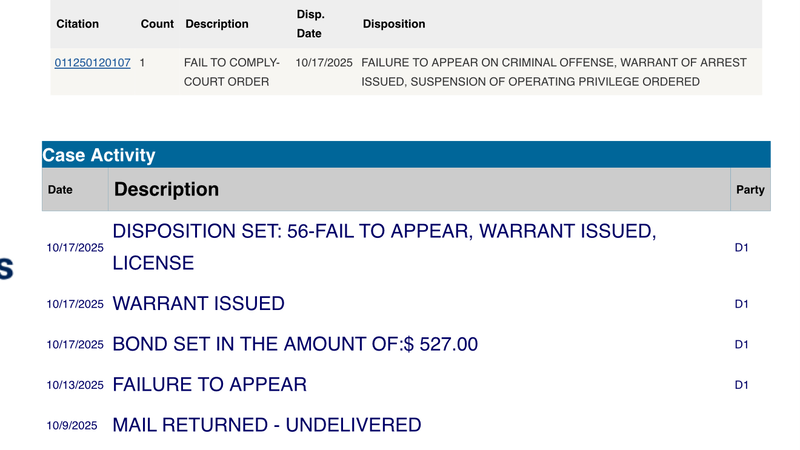Click D1 party on the BOND SET row
Screen dimensions: 800x450
pyautogui.click(x=742, y=345)
